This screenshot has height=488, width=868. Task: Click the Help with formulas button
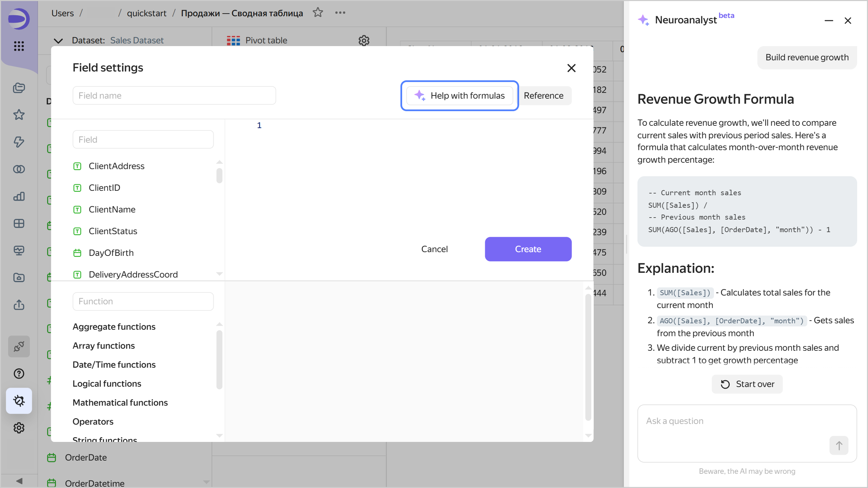459,96
